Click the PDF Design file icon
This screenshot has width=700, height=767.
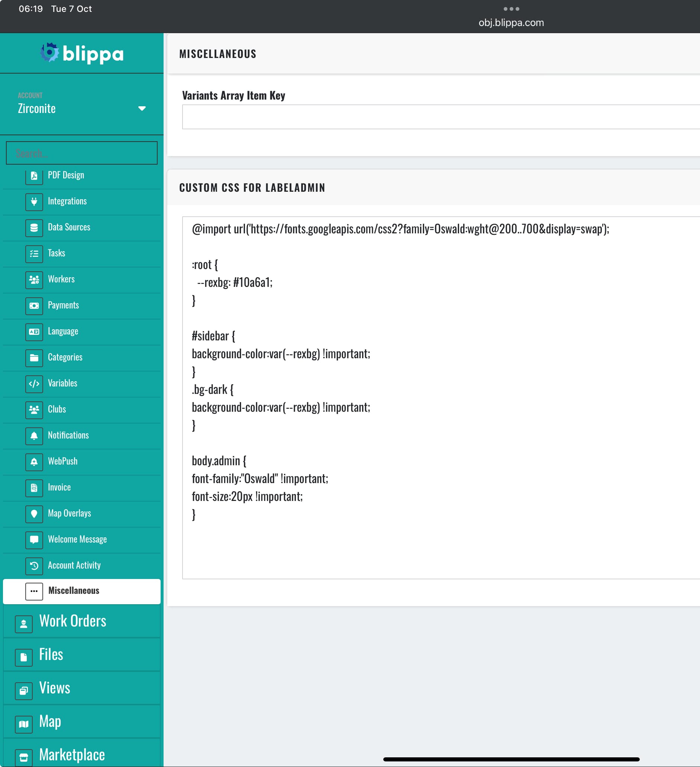34,176
